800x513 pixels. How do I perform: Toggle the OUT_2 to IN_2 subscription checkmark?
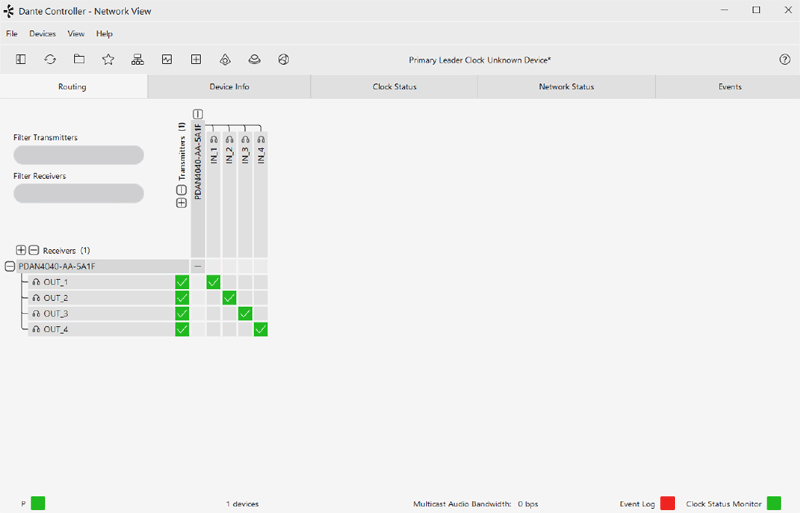[229, 298]
